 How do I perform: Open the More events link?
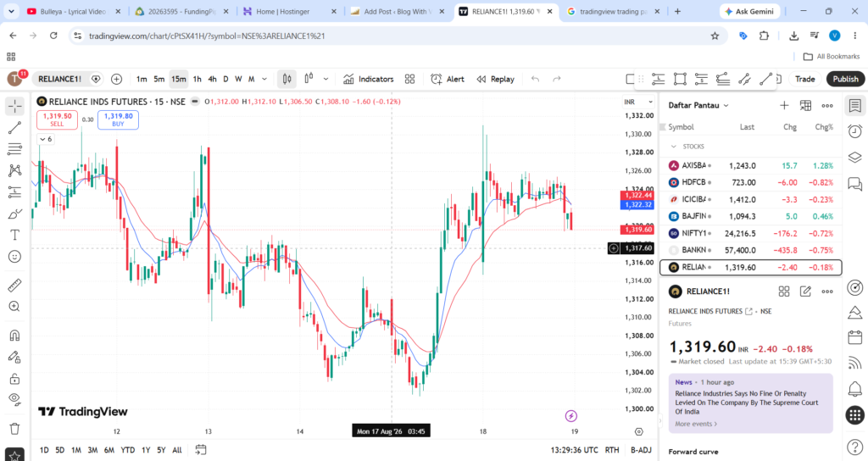coord(696,424)
